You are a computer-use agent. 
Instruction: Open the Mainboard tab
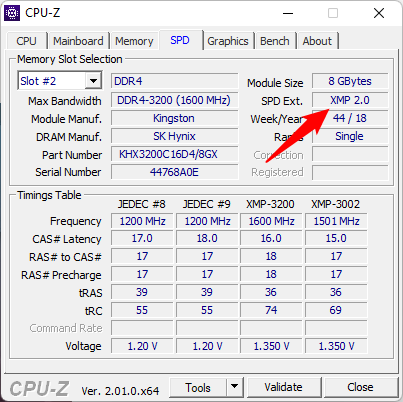coord(78,41)
